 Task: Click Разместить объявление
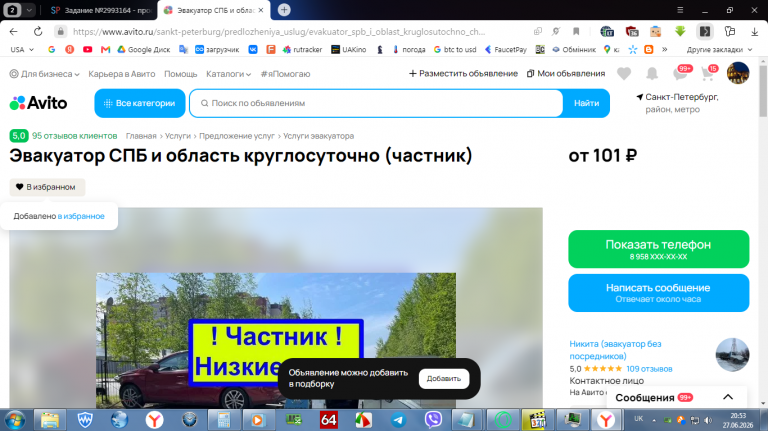[x=463, y=73]
